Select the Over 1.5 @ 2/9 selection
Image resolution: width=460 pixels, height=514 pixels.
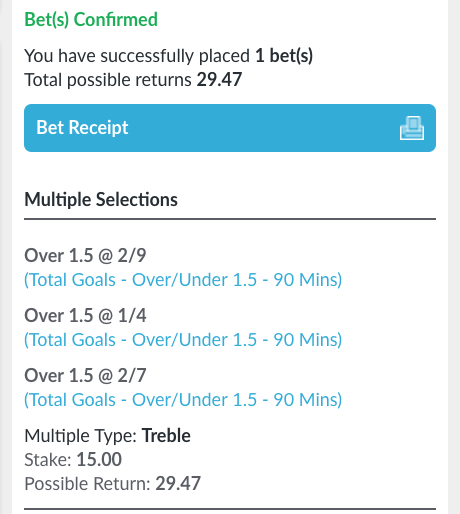[x=85, y=256]
